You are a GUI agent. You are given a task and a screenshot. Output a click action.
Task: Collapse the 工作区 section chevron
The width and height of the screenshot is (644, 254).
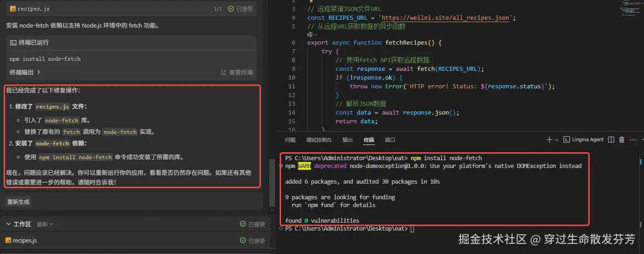9,224
